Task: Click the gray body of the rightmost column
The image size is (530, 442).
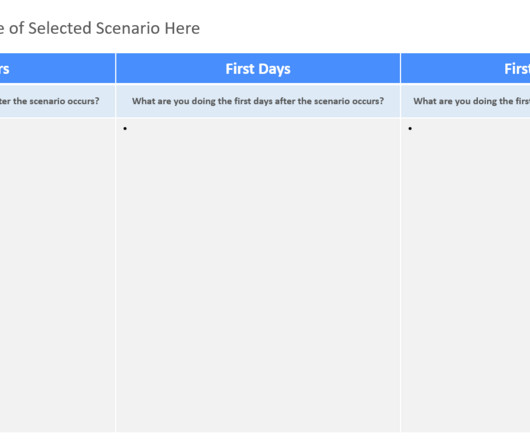Action: 466,275
